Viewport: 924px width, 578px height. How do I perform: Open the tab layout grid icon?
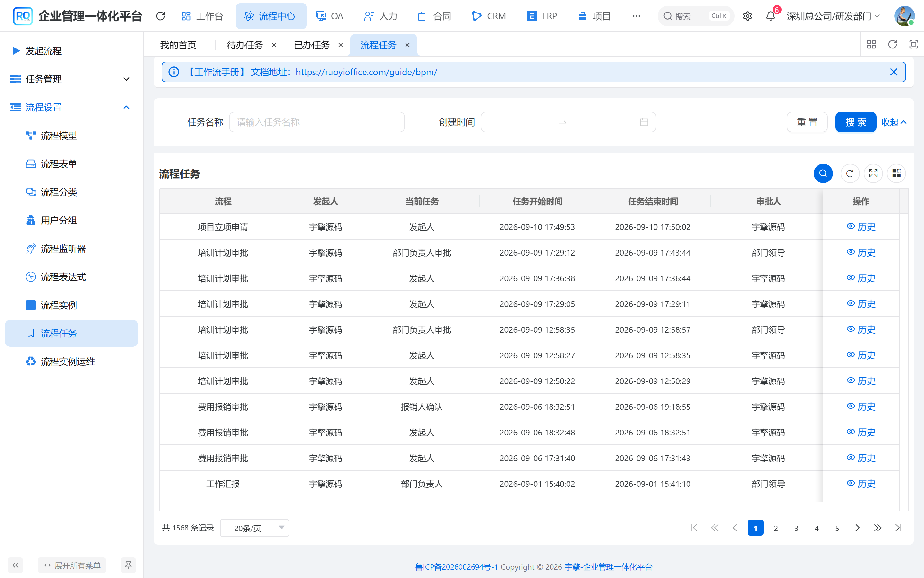pyautogui.click(x=871, y=45)
